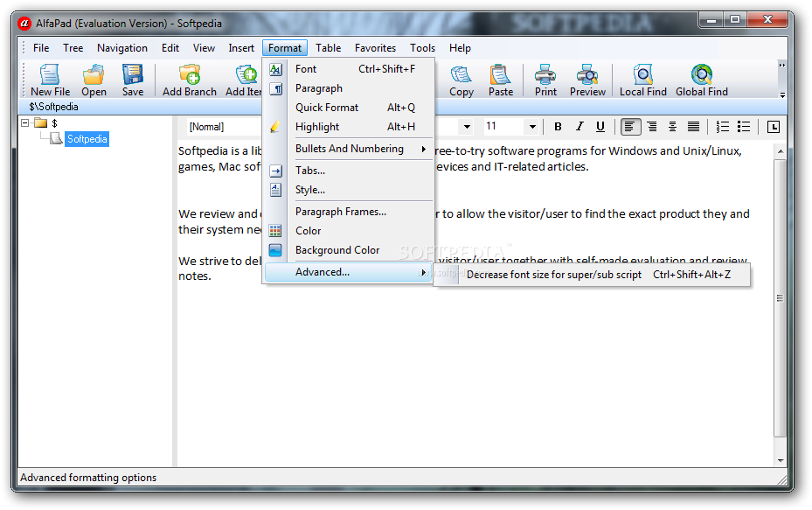The width and height of the screenshot is (812, 510).
Task: Open the Favorites menu
Action: (x=376, y=48)
